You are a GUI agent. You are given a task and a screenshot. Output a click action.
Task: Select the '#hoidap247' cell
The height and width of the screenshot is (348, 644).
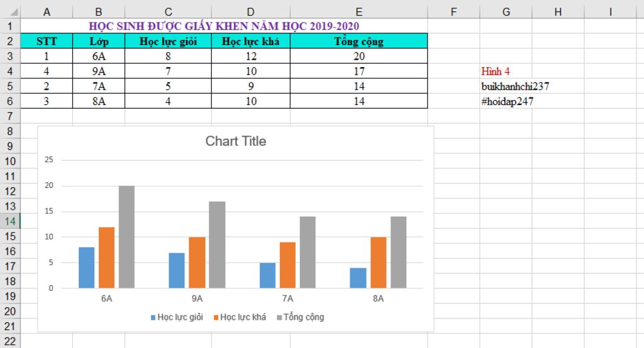506,101
